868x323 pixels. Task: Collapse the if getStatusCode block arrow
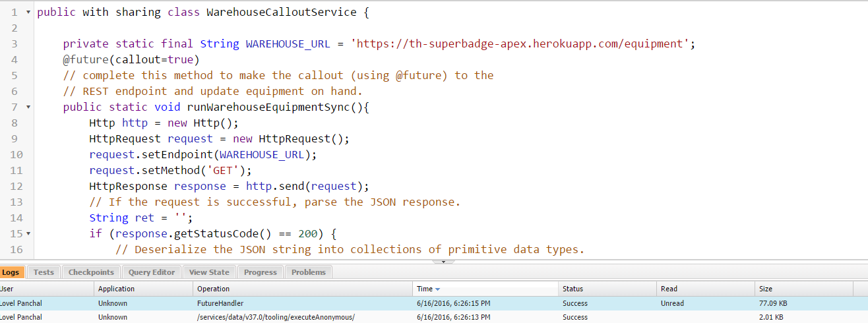click(28, 233)
